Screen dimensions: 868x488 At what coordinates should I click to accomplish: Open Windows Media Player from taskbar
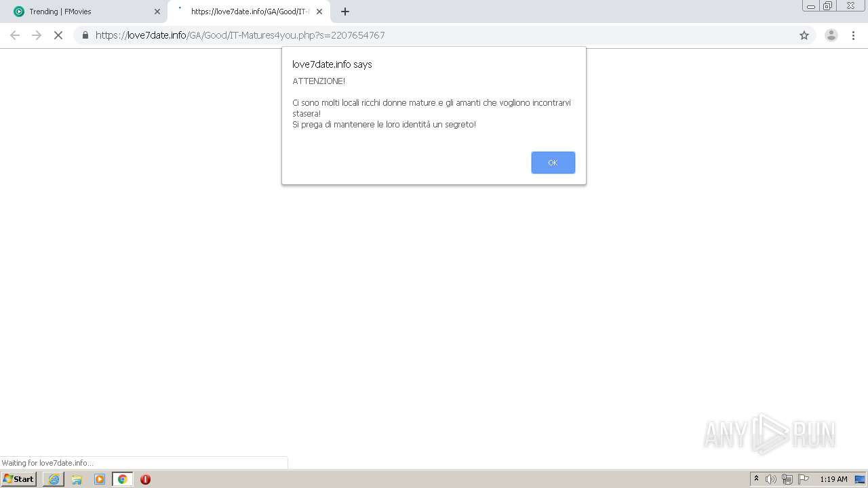100,479
